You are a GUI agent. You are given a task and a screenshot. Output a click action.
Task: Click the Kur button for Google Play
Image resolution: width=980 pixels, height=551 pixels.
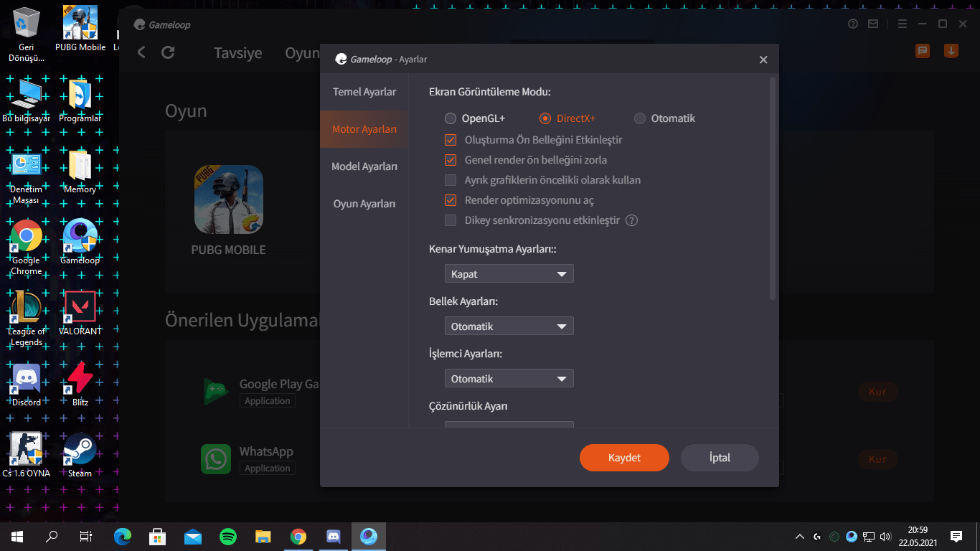877,392
